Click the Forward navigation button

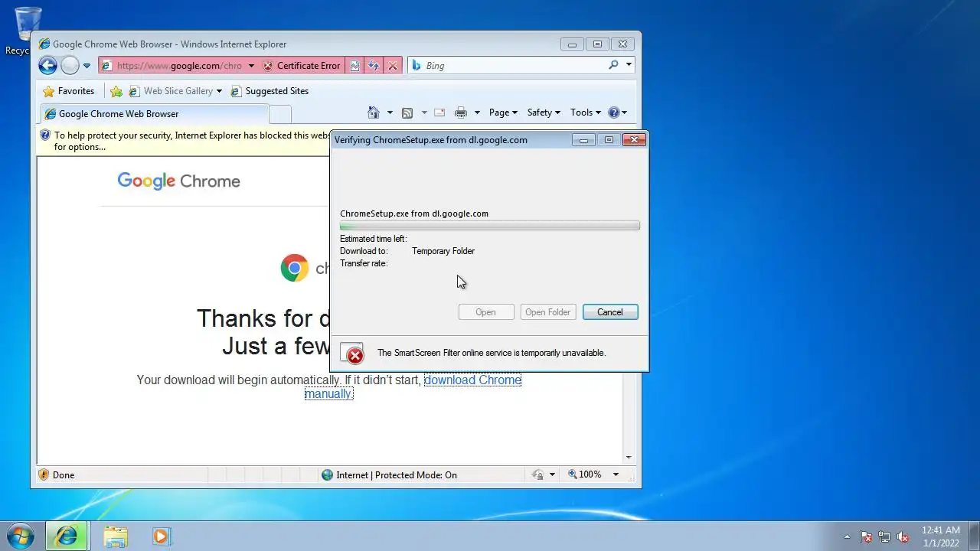(70, 66)
